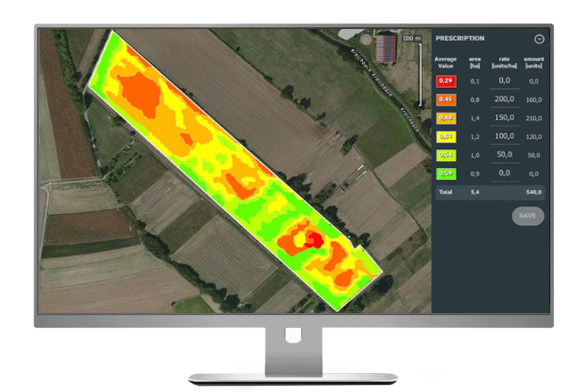Click the 160,0 amount value
Screen dimensions: 572x392
click(x=534, y=100)
